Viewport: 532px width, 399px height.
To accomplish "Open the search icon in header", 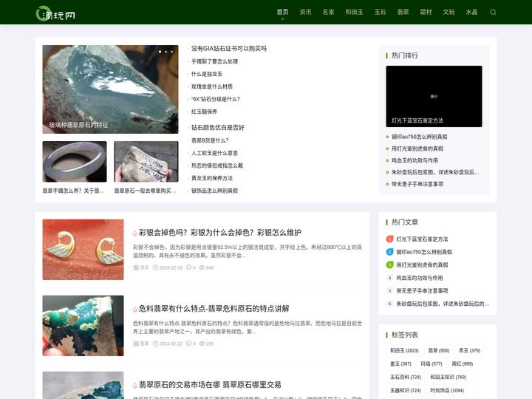I will [493, 13].
